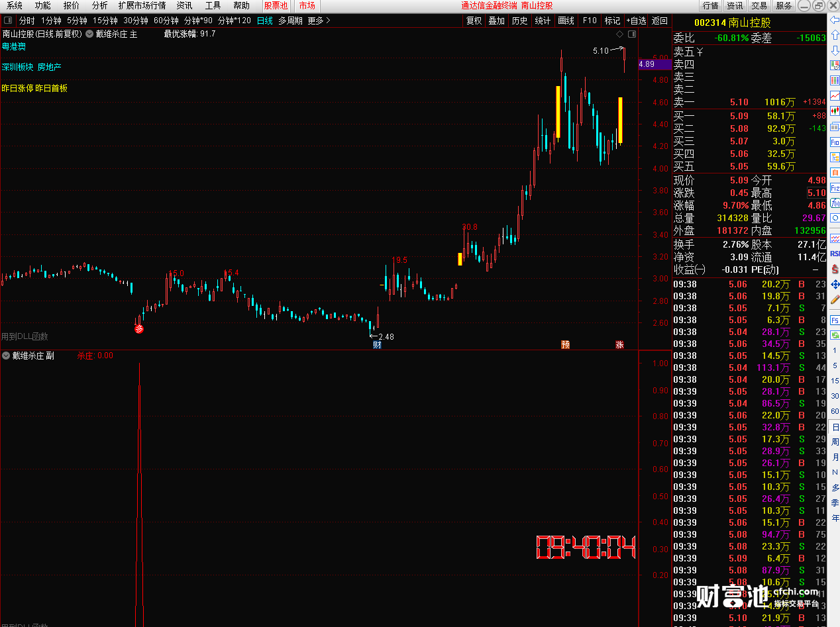Open the 帮助 menu
This screenshot has width=840, height=627.
(x=241, y=5)
